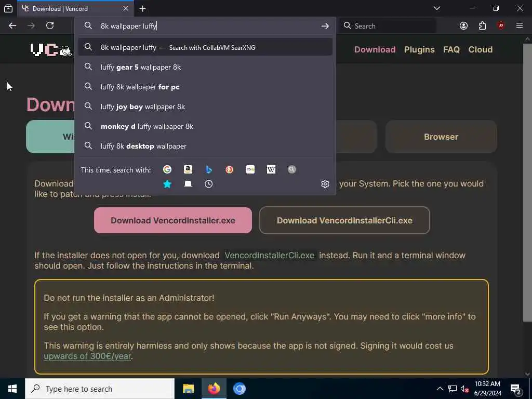This screenshot has height=399, width=532.
Task: Click Download VencordInstaller.exe button
Action: click(172, 220)
